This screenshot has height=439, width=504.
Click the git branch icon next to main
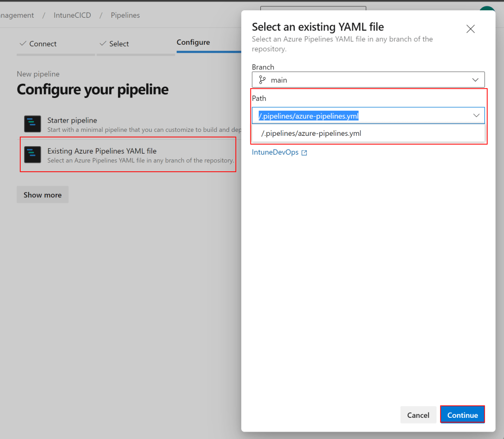[x=262, y=80]
